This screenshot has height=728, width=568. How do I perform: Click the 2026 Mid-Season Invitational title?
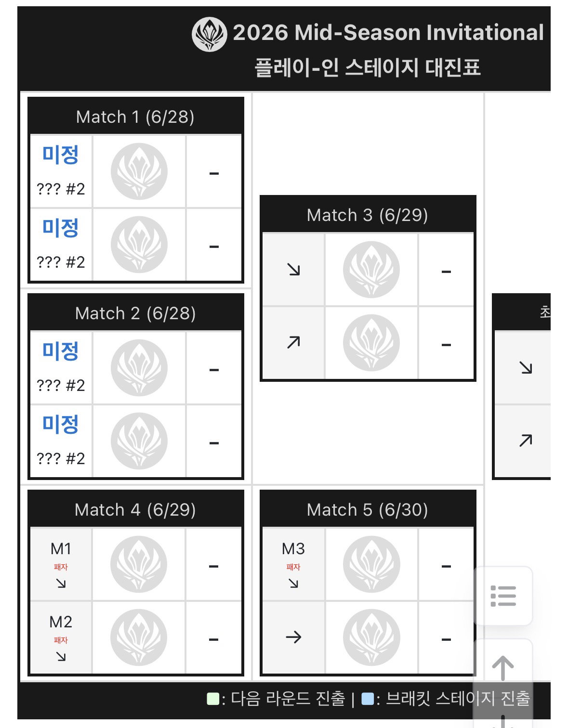click(388, 33)
